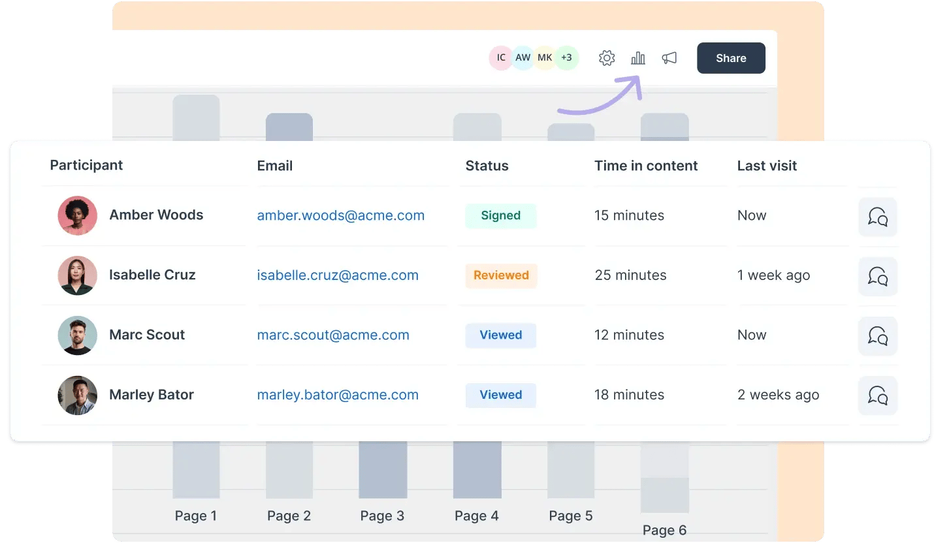Open email link marley.bator@acme.com
The image size is (934, 560).
coord(338,395)
